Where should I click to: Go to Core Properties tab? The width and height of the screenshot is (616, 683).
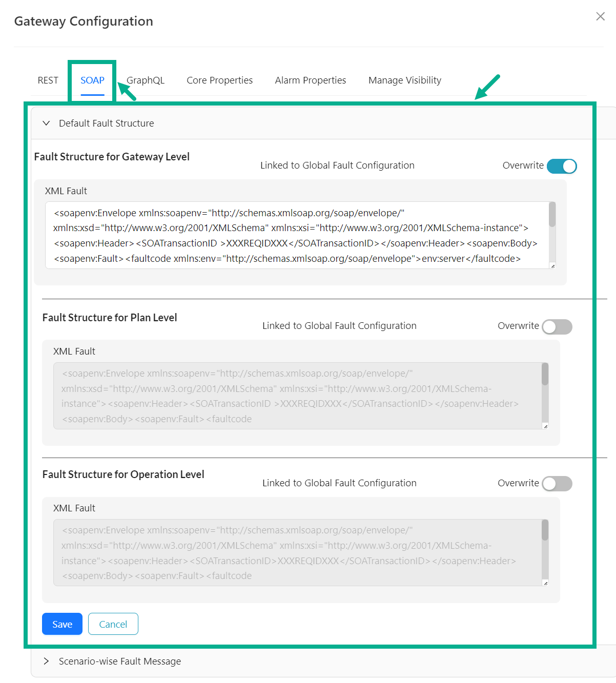(x=219, y=80)
